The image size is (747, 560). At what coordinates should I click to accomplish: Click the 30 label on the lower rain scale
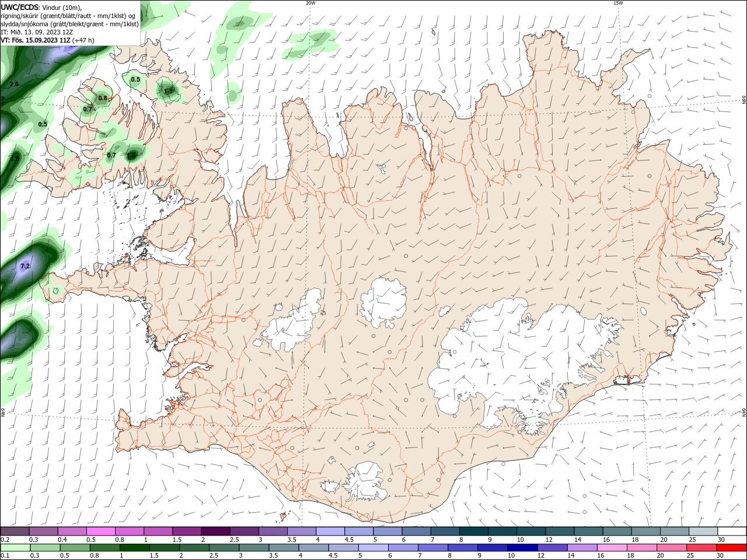coord(720,556)
